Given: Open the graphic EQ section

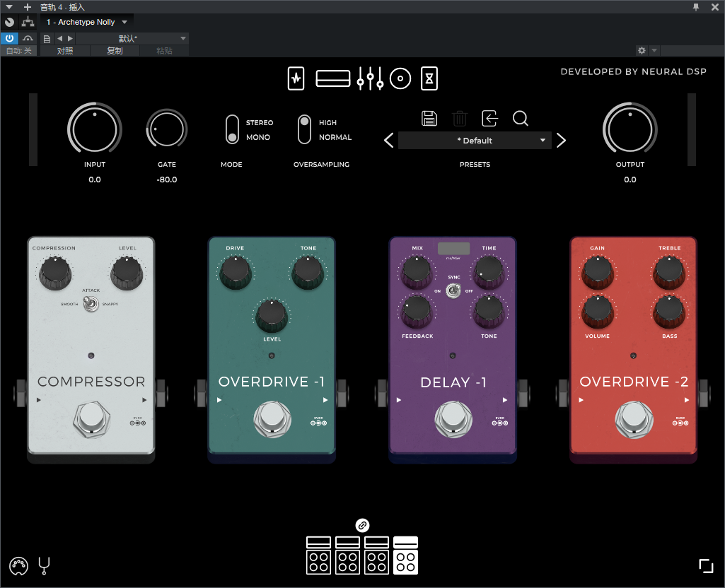Looking at the screenshot, I should 370,78.
